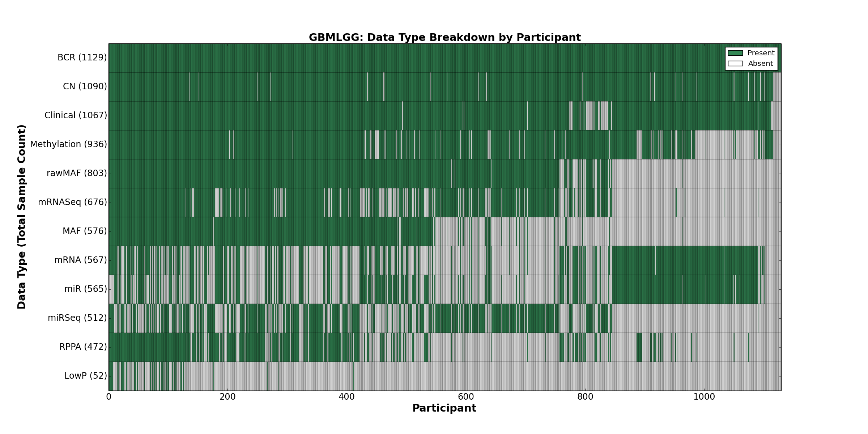Click the mRNA (567) row label

(81, 260)
